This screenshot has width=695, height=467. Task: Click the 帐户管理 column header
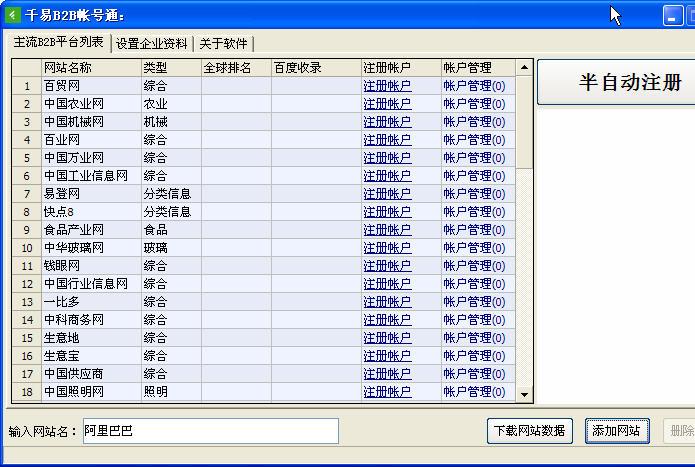(x=478, y=68)
